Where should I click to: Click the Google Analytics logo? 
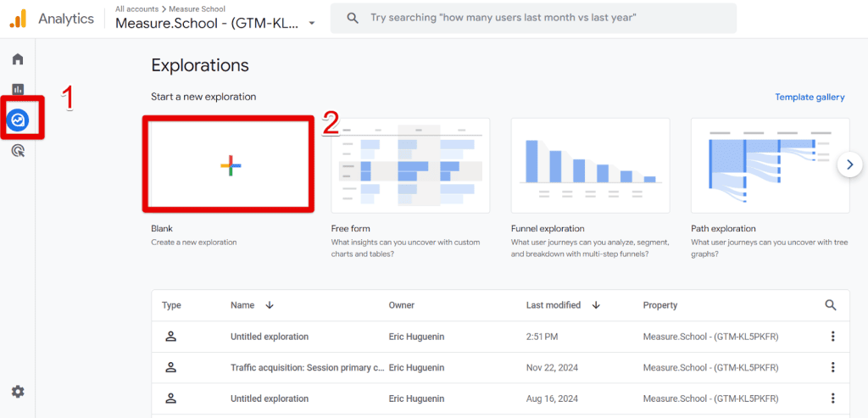tap(18, 19)
